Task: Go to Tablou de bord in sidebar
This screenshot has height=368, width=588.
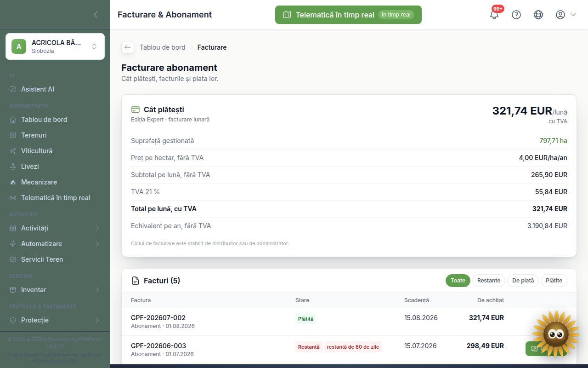Action: click(55, 120)
